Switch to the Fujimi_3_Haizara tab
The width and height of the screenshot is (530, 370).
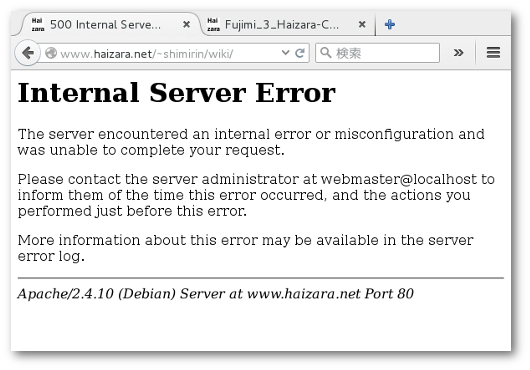(288, 24)
